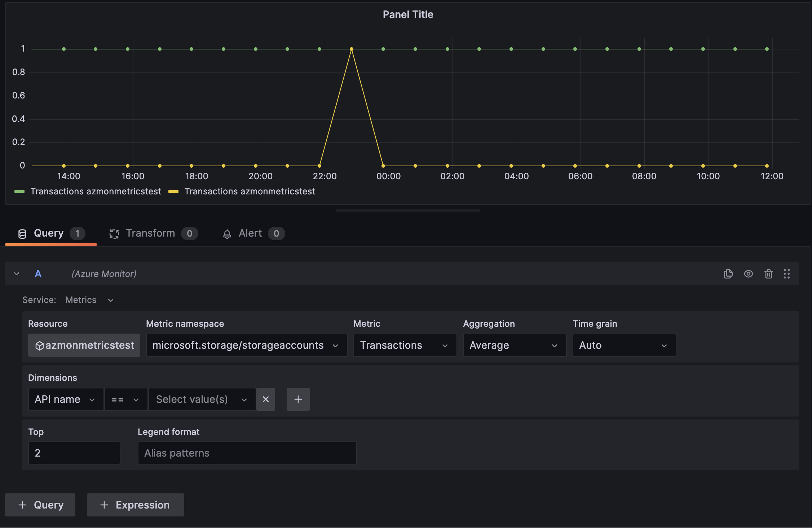Duplicate the query using the copy icon

(728, 274)
